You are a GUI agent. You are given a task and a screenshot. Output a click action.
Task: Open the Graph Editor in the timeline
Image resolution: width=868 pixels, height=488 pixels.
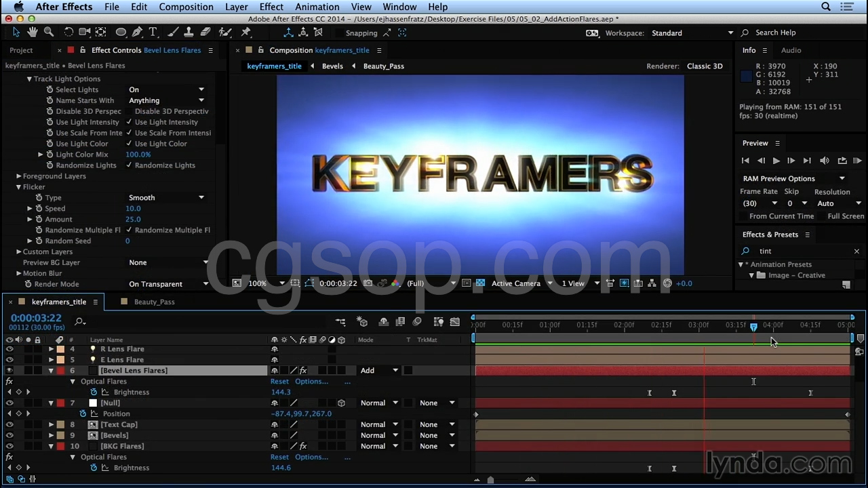455,322
